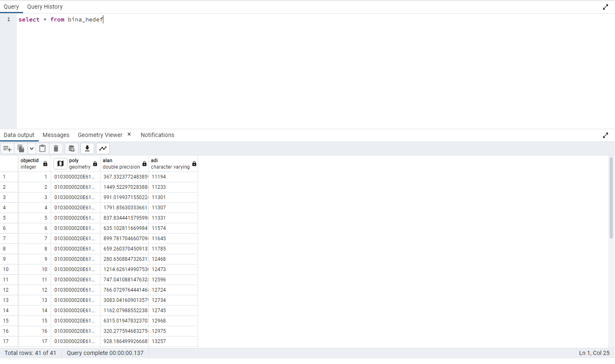615x364 pixels.
Task: Select adi cell 11307
Action: click(173, 208)
